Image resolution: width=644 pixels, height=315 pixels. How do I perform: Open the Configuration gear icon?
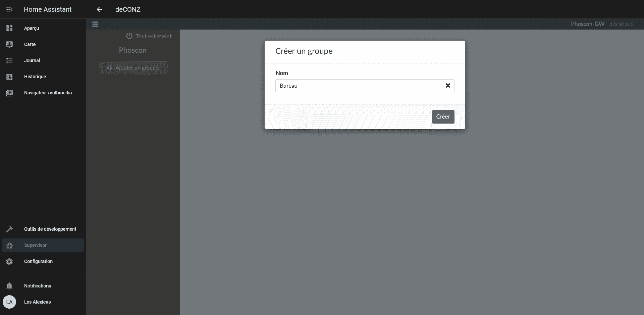(9, 261)
